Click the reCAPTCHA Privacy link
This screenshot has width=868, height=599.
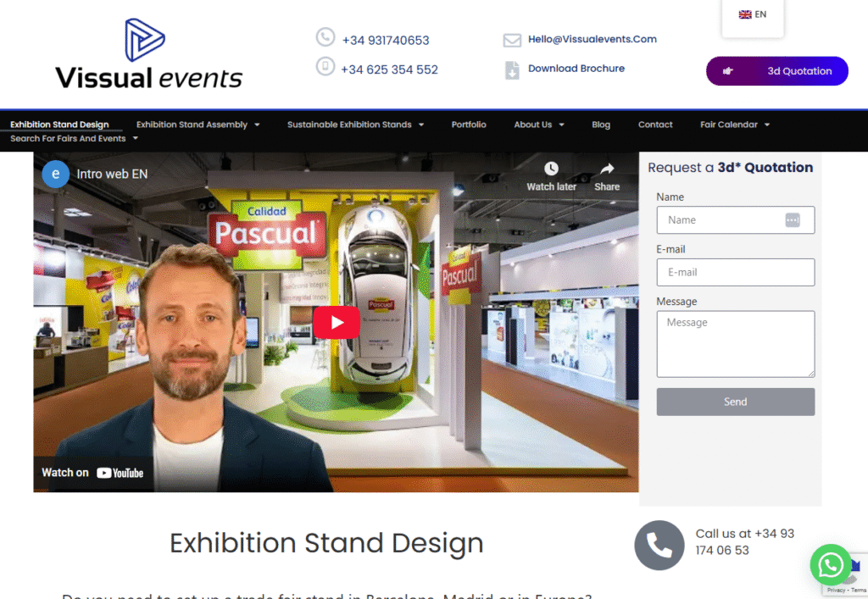click(x=836, y=591)
